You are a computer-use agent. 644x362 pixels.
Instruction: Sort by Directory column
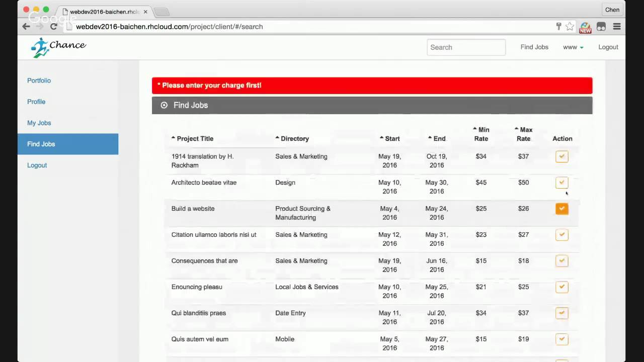coord(292,139)
